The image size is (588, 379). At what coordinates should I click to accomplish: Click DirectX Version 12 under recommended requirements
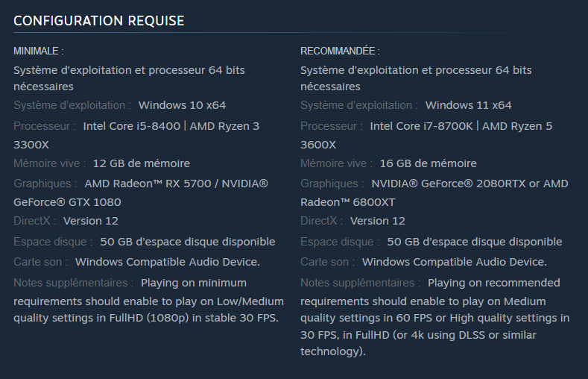click(x=377, y=221)
